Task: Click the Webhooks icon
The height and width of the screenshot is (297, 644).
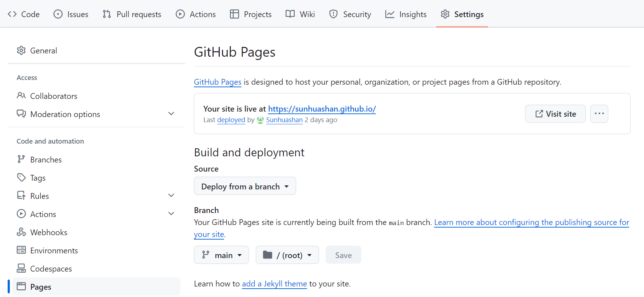Action: [x=21, y=232]
